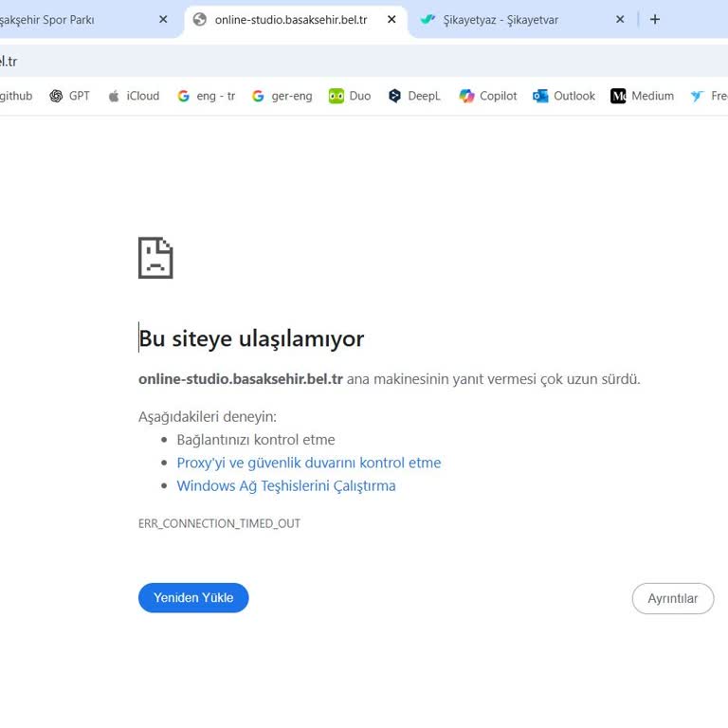Open the Outlook bookmark
This screenshot has width=728, height=728.
pyautogui.click(x=564, y=96)
